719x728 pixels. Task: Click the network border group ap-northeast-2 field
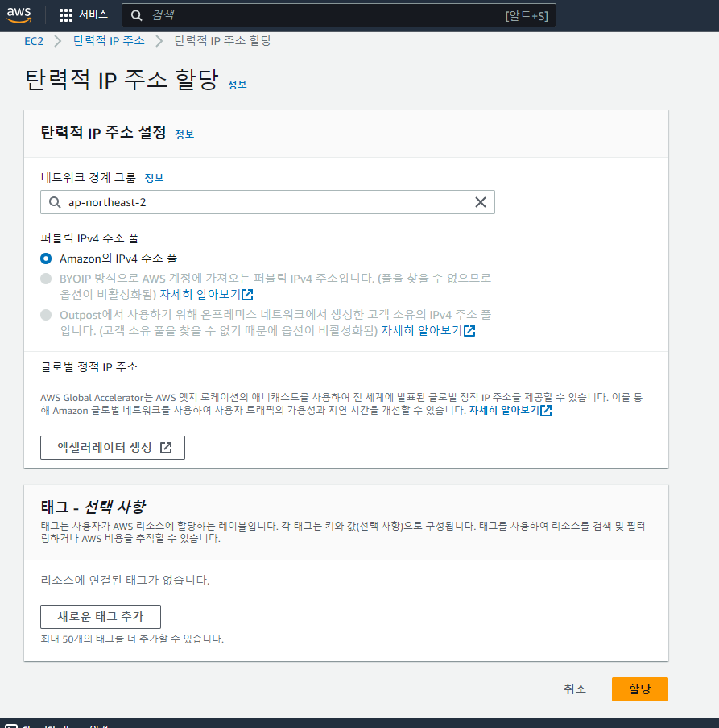point(267,202)
